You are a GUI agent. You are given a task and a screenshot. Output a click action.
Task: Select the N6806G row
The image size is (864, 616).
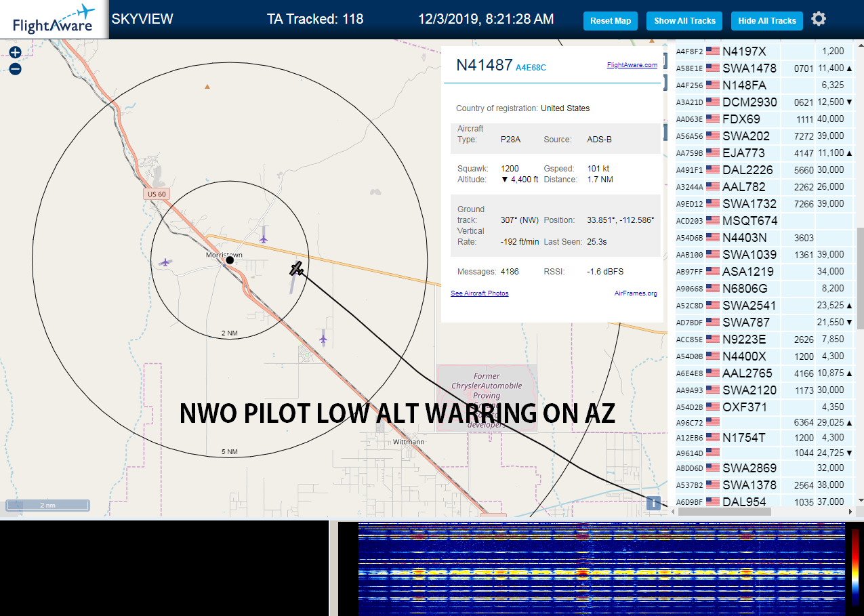[764, 288]
